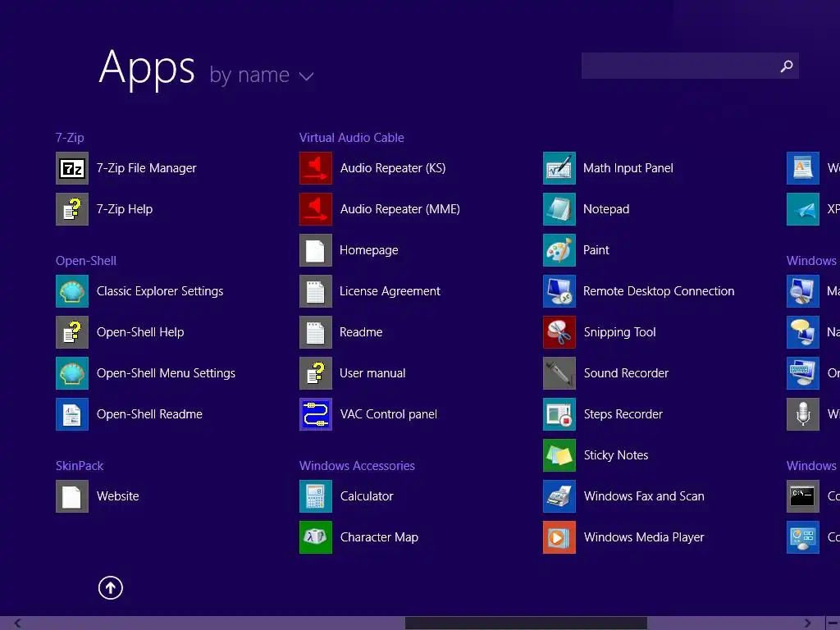Open the Sound Recorder microphone icon
The image size is (840, 630).
tap(559, 373)
